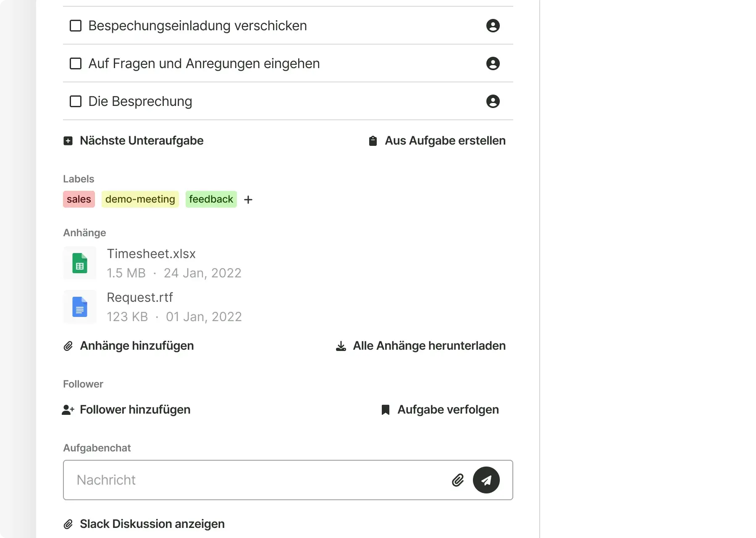Screen dimensions: 756x538
Task: Click the Timesheet.xlsx spreadsheet file icon
Action: point(80,263)
